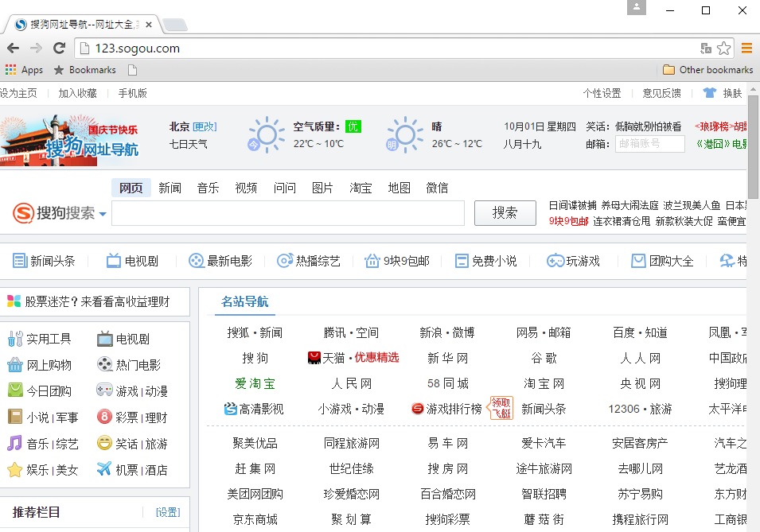
Task: Select the 视频 search tab
Action: pyautogui.click(x=246, y=188)
